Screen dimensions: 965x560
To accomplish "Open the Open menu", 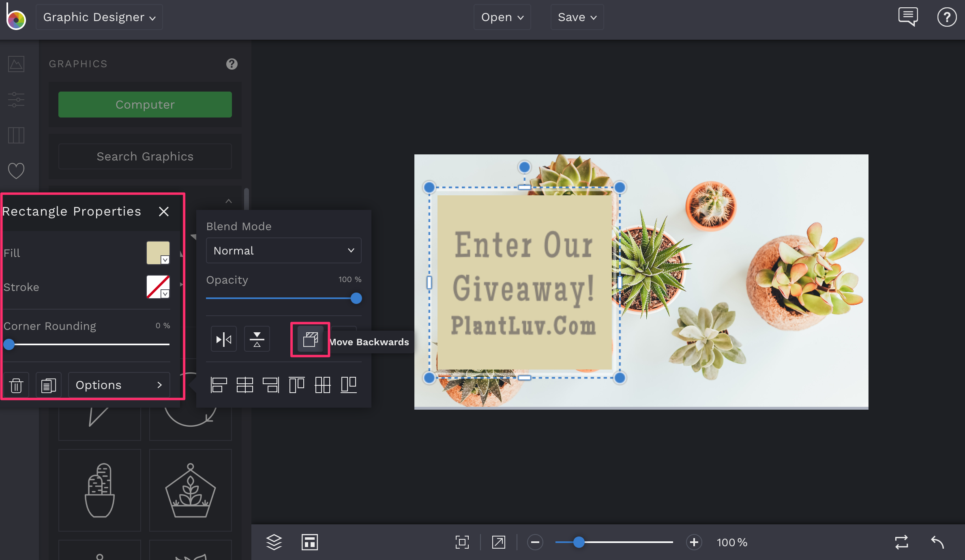I will (502, 17).
